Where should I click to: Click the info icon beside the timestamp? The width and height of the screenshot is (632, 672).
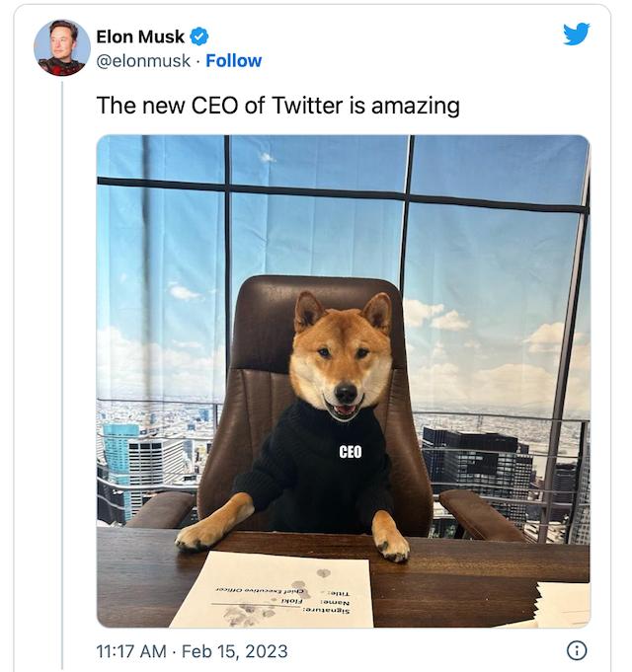tap(577, 649)
